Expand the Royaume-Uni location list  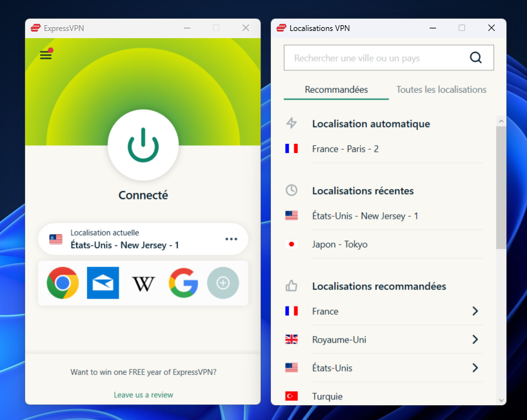[475, 339]
